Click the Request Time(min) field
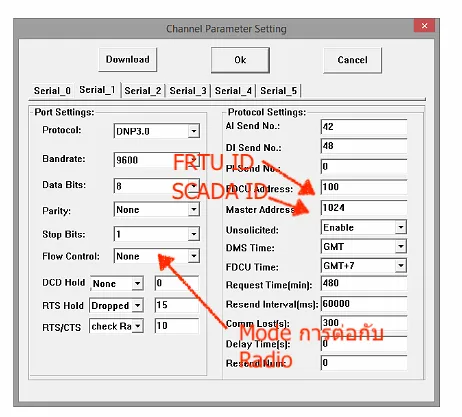This screenshot has width=462, height=417. 364,283
